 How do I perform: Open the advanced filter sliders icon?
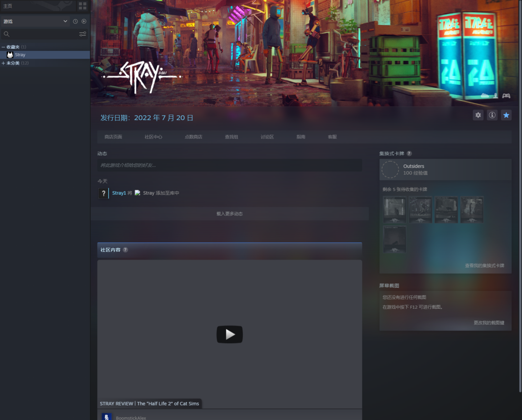click(83, 34)
